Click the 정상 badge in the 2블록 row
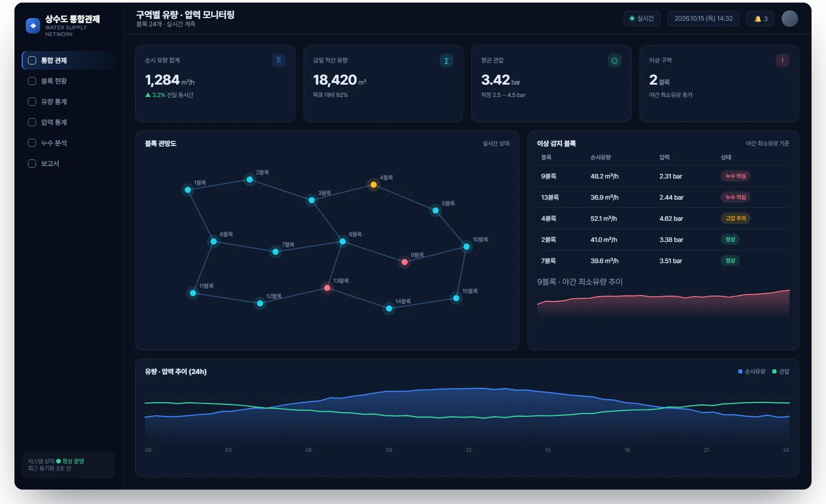The image size is (826, 504). click(x=730, y=239)
